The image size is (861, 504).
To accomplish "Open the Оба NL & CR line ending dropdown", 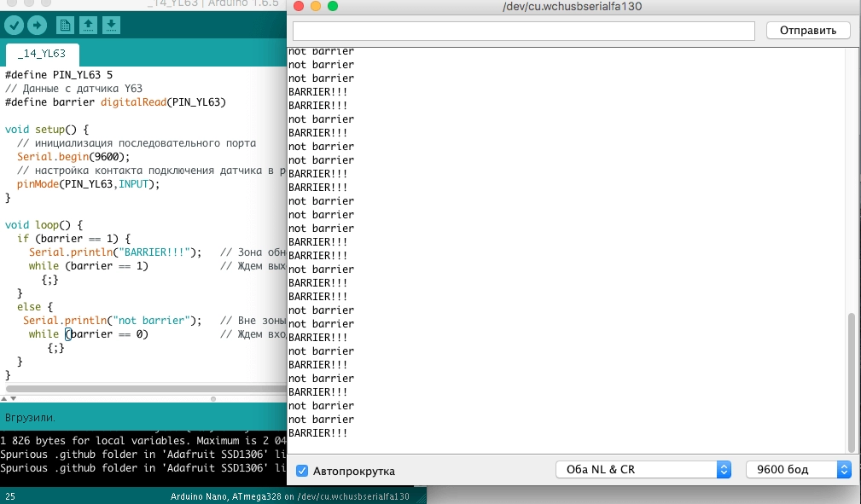I will pos(643,470).
